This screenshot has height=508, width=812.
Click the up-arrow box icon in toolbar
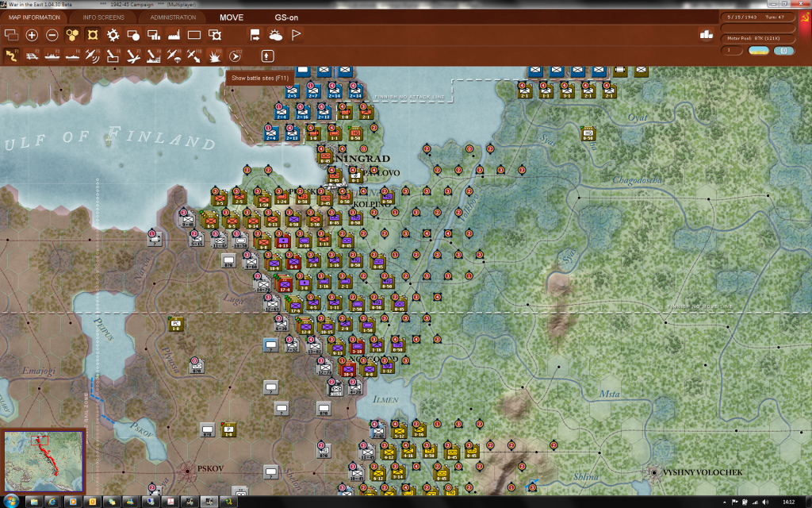pyautogui.click(x=267, y=56)
